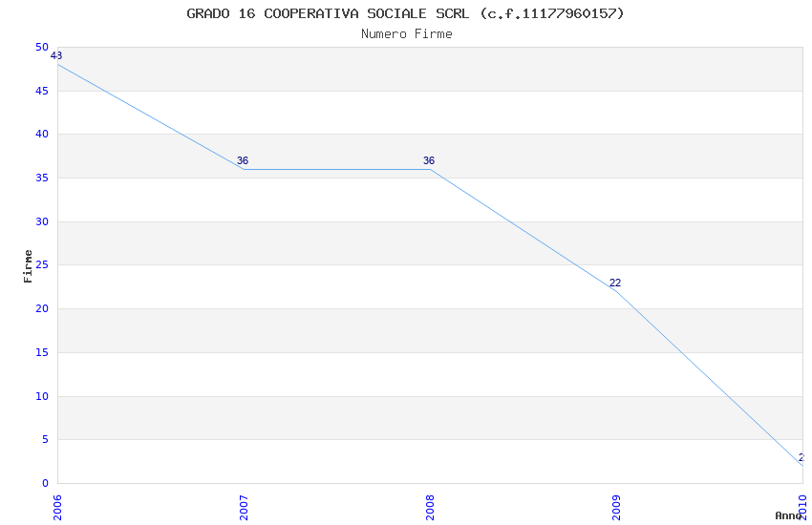Click the 2008 x-axis year label
This screenshot has height=525, width=812.
(x=430, y=508)
